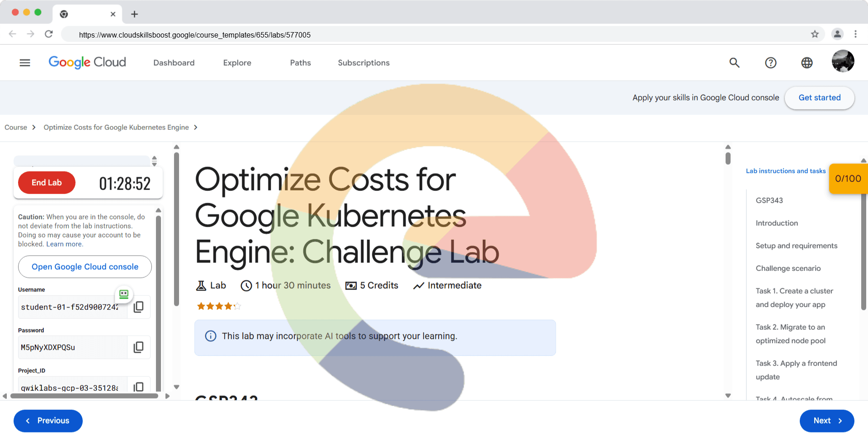Open the Chrome profile icon

pyautogui.click(x=837, y=34)
